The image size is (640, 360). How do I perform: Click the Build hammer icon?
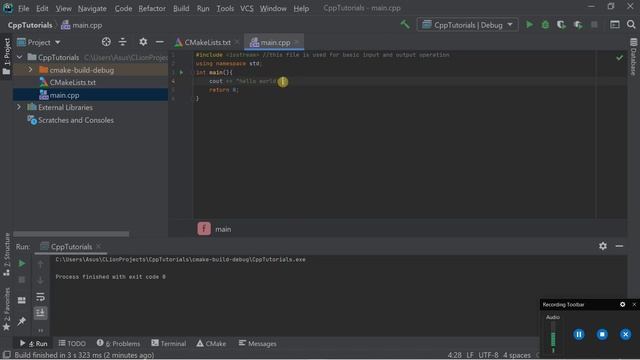pos(405,25)
